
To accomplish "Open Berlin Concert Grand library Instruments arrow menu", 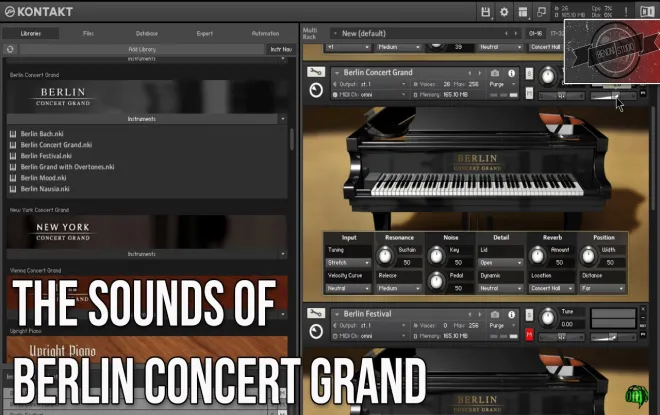I will click(283, 119).
